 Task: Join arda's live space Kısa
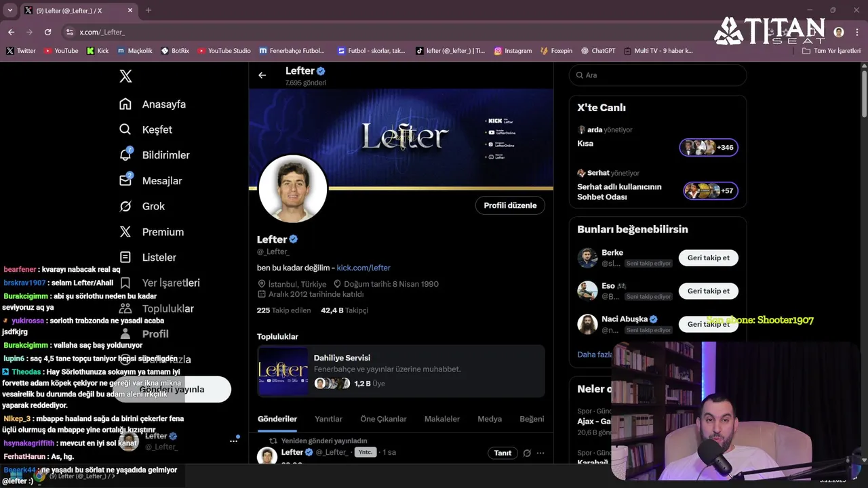[x=709, y=147]
